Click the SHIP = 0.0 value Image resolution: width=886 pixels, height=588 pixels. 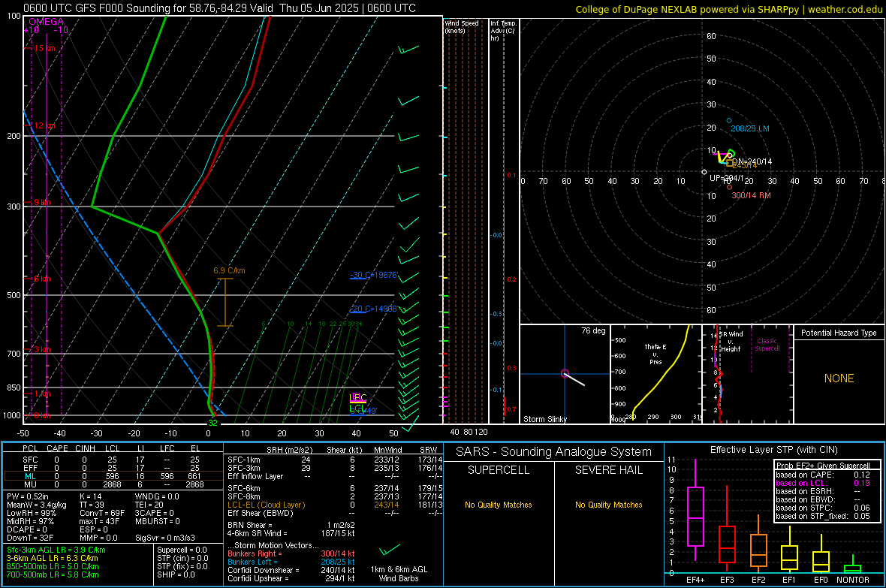pyautogui.click(x=176, y=574)
